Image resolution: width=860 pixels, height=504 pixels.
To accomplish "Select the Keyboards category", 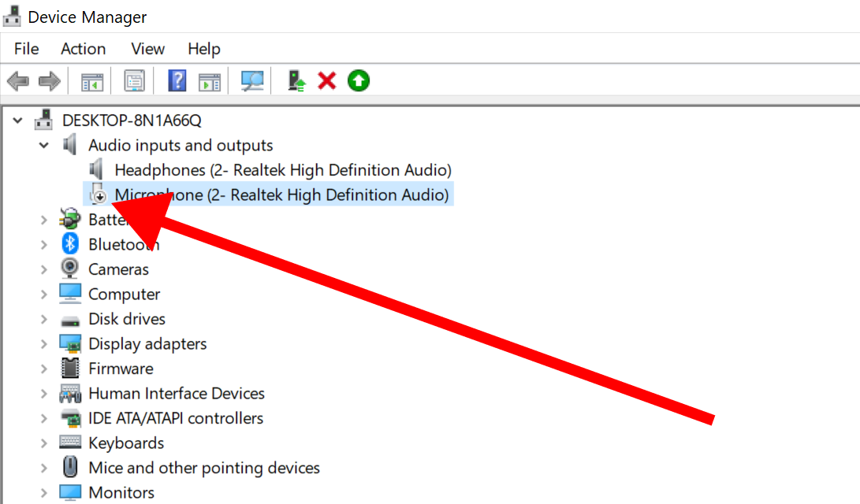I will [x=126, y=443].
